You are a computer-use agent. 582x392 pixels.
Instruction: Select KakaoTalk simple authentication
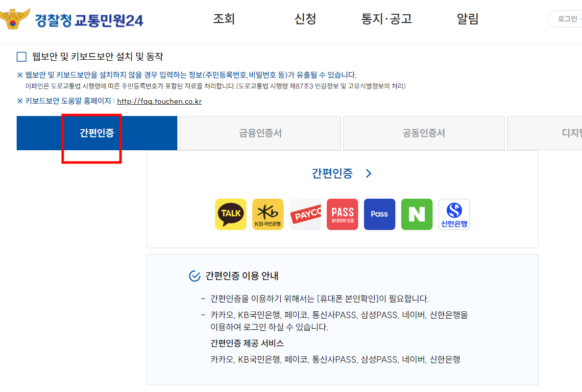[231, 214]
